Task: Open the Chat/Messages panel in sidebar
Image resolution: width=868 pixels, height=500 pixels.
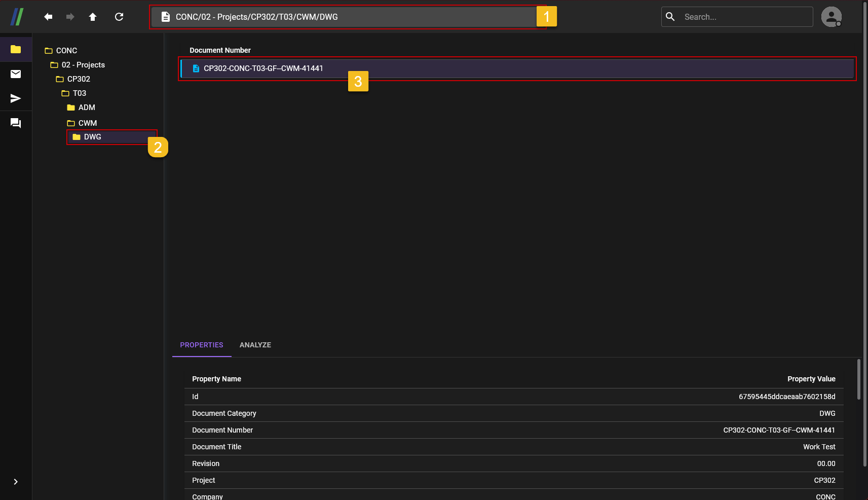Action: coord(15,123)
